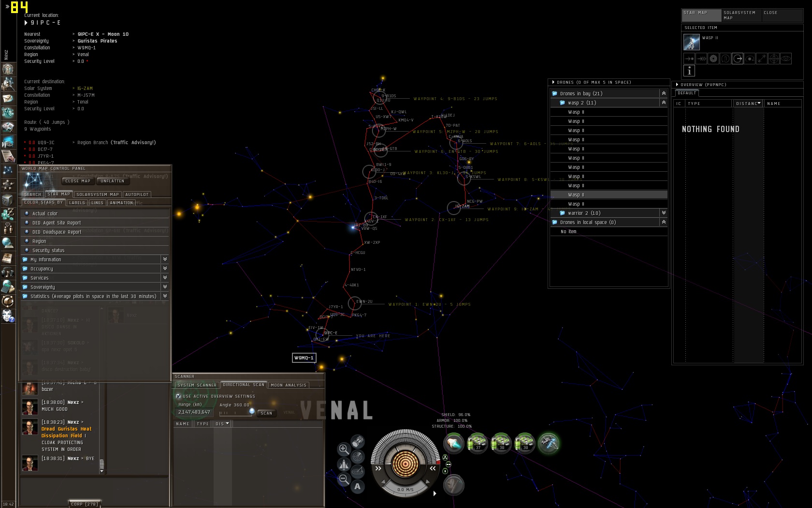This screenshot has height=508, width=812.
Task: Select Region color option
Action: click(95, 241)
